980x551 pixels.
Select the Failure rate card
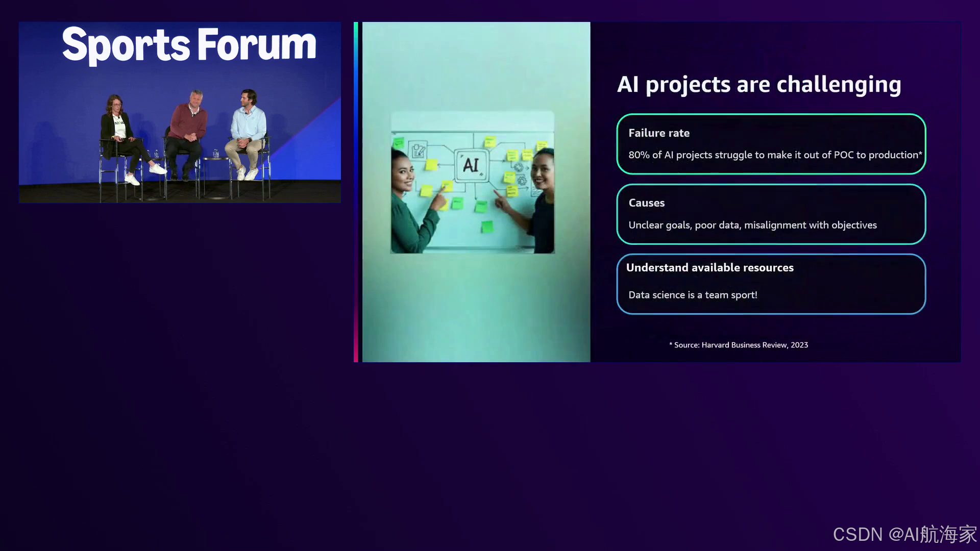[x=771, y=144]
